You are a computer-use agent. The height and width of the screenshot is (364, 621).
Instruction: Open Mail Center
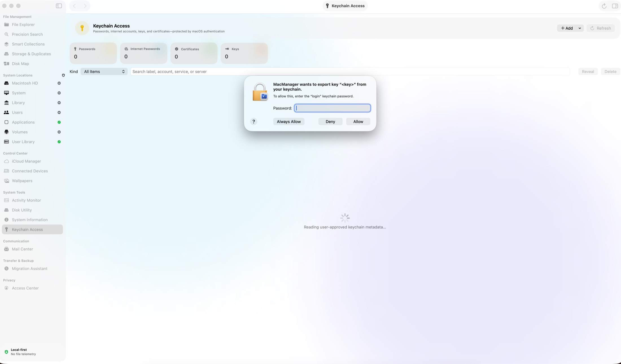32,249
